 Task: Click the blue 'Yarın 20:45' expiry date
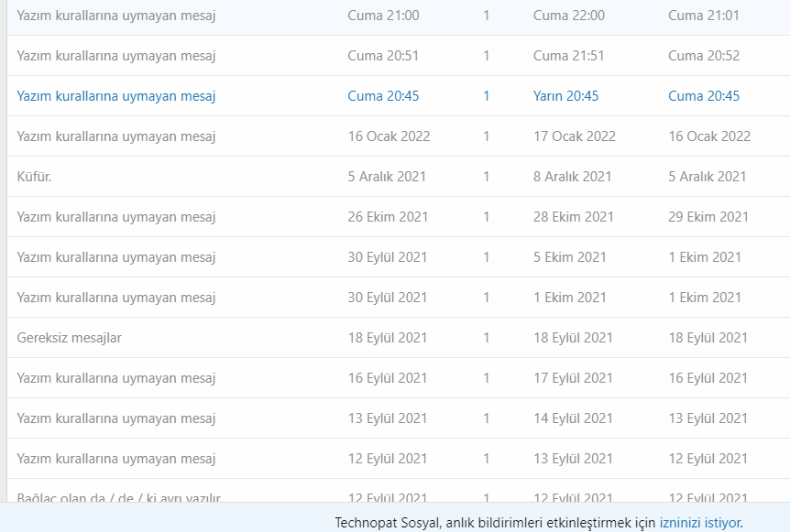point(565,96)
